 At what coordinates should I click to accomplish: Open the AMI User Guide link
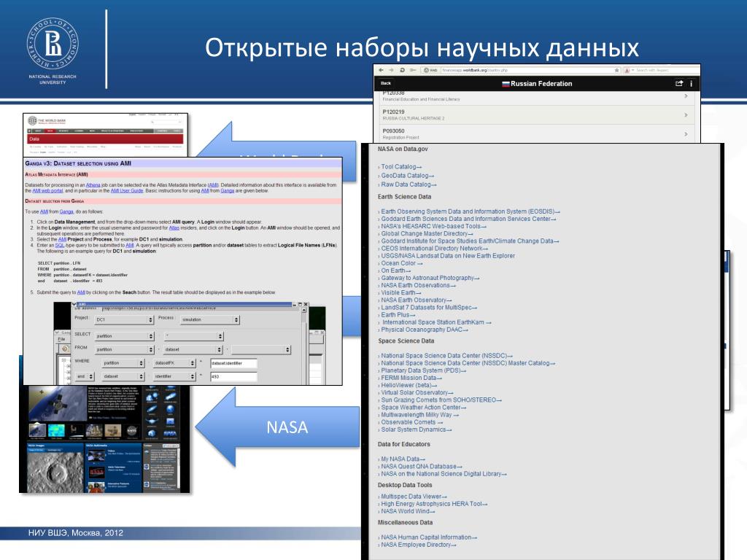127,190
